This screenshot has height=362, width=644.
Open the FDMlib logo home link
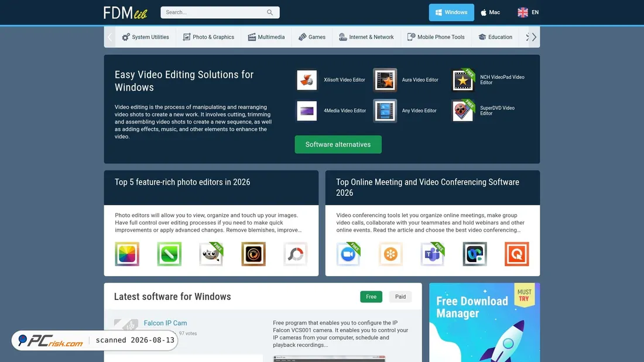click(125, 13)
